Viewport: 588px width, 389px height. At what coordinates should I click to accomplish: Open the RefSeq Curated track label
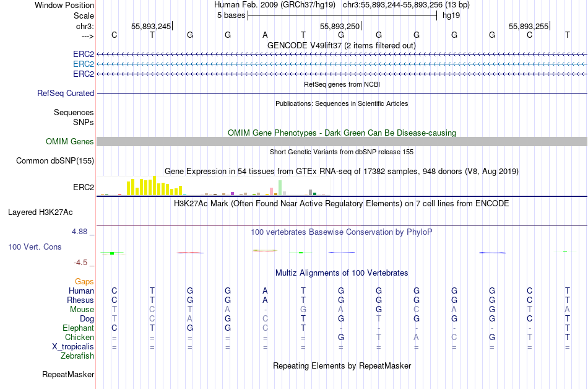pos(66,94)
